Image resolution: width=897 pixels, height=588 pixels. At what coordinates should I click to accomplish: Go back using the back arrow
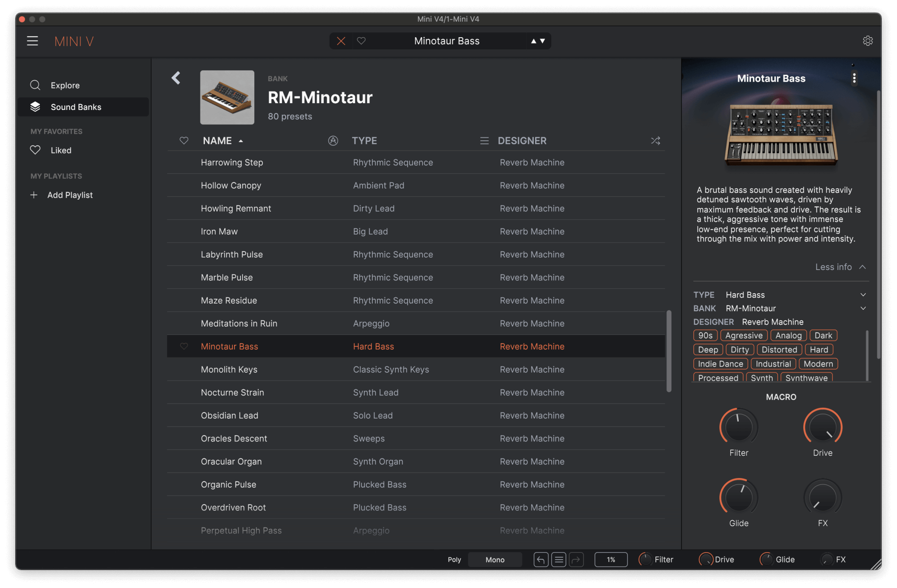(x=176, y=78)
